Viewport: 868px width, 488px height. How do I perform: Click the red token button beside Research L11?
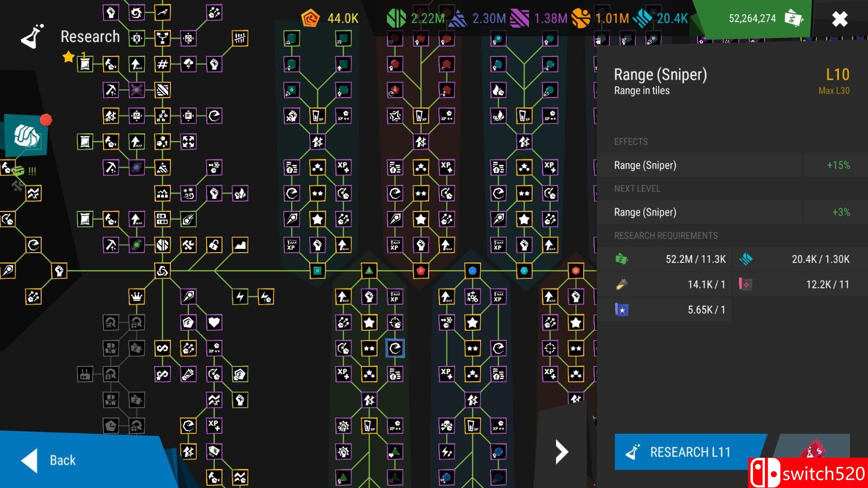[812, 451]
